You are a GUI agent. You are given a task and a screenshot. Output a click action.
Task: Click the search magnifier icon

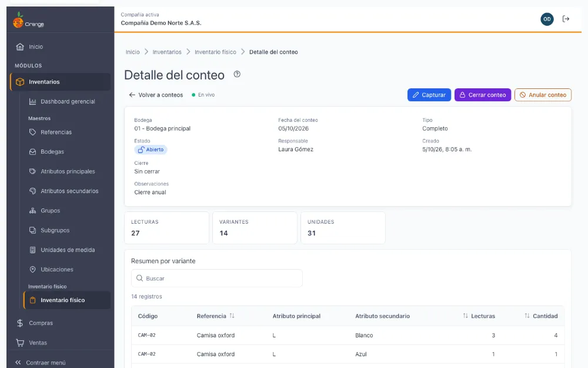(139, 279)
